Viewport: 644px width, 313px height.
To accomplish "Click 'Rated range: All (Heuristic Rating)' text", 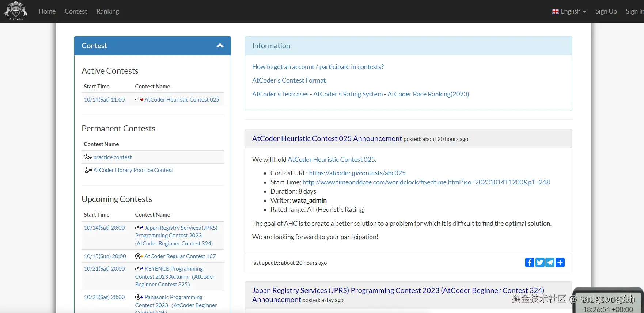I will coord(318,209).
